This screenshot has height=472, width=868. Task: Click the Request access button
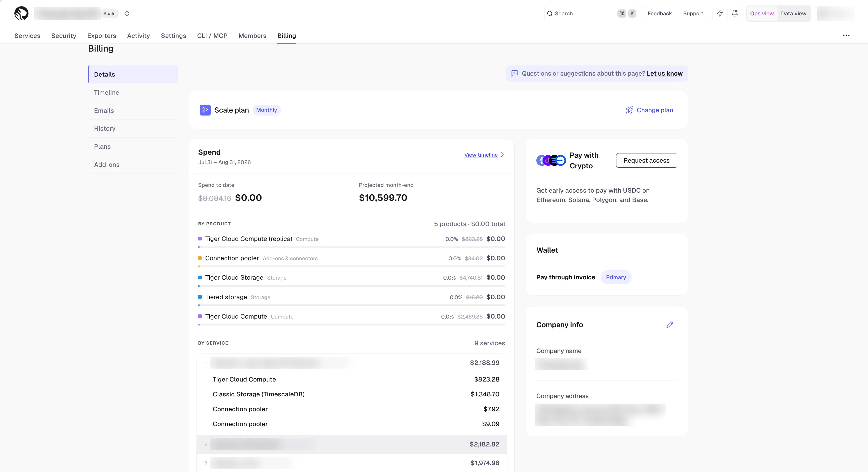point(646,160)
